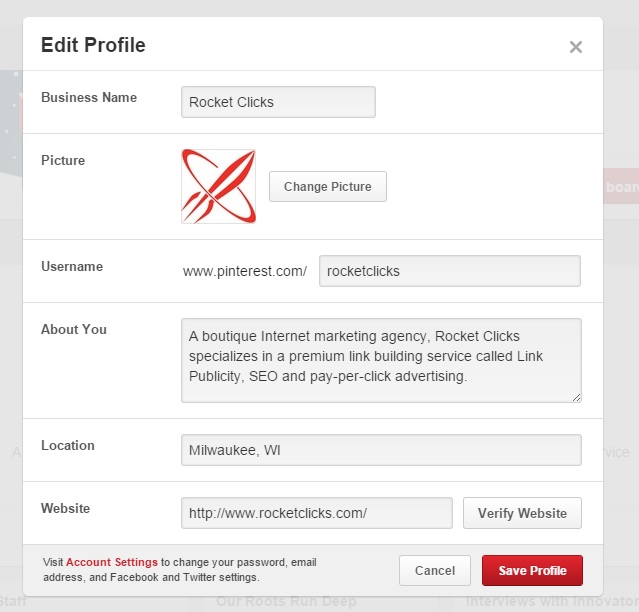Viewport: 639px width, 612px height.
Task: Click the Business Name label
Action: [x=89, y=97]
